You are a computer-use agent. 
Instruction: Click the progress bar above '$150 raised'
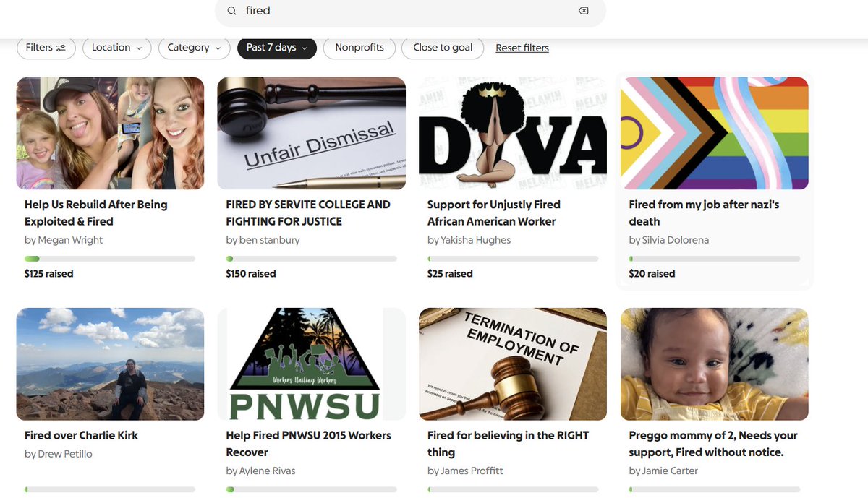tap(311, 259)
